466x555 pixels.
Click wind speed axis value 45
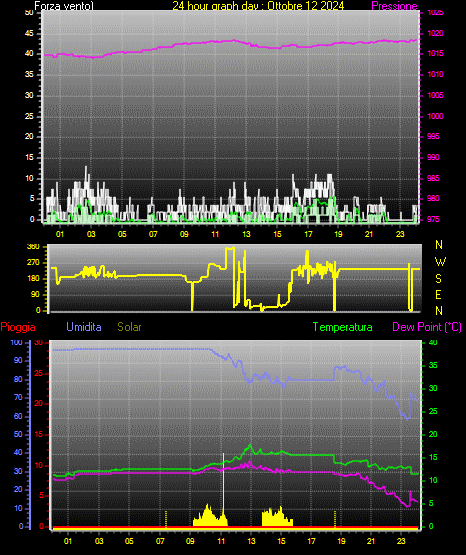click(29, 33)
